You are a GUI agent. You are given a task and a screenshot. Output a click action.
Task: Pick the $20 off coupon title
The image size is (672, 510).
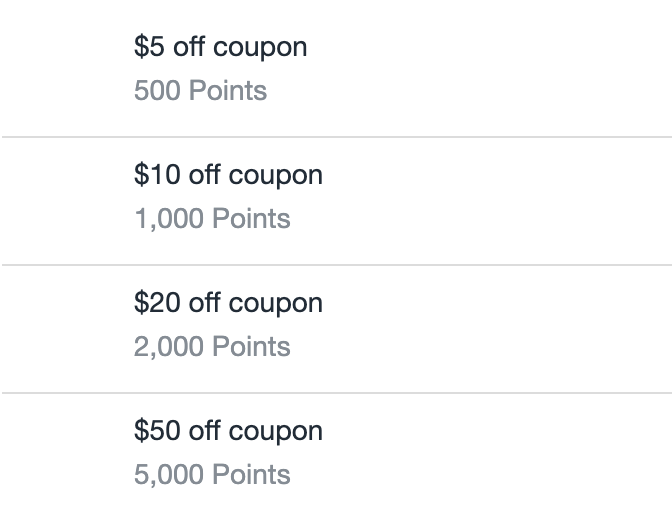point(228,303)
